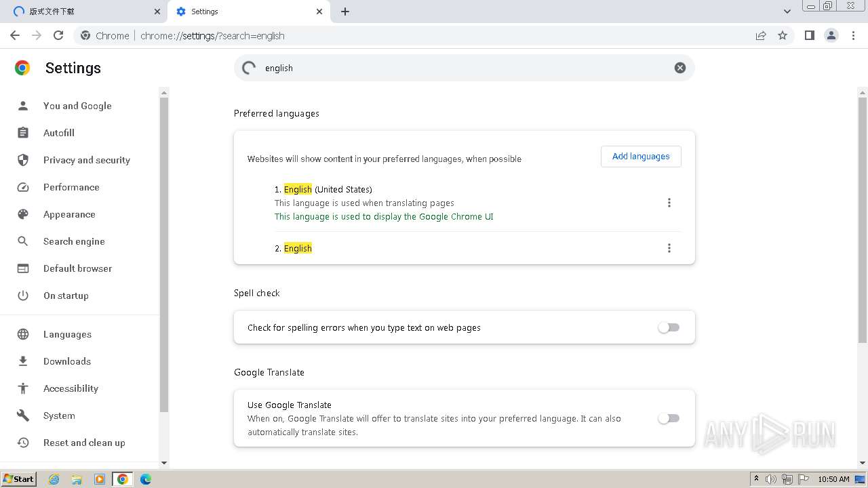868x488 pixels.
Task: Enable the spell check toggle
Action: pyautogui.click(x=669, y=327)
